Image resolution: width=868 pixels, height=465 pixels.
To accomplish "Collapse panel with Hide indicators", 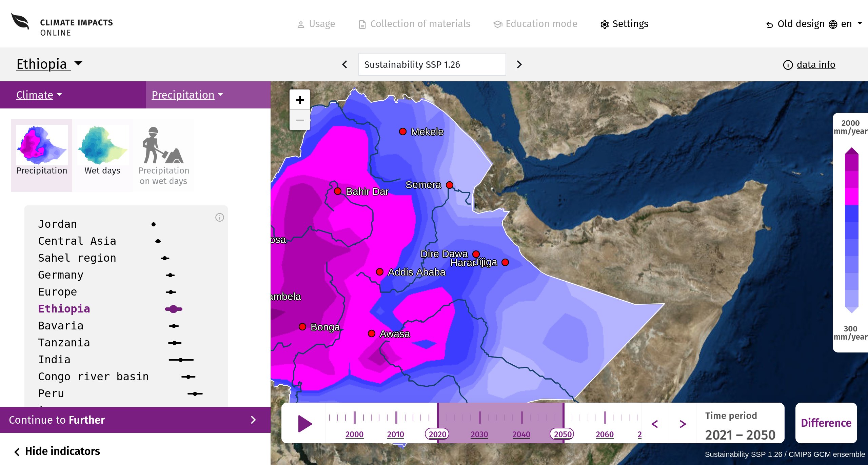I will pos(57,451).
